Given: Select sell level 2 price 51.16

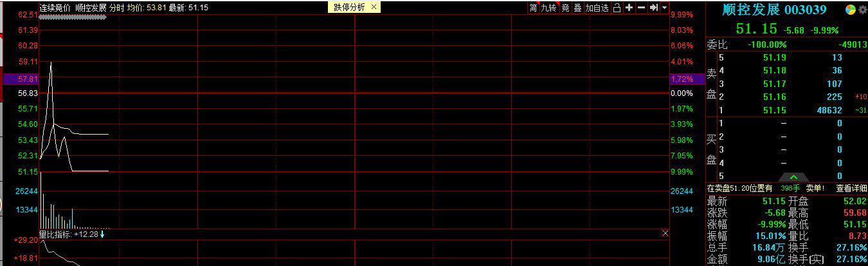Looking at the screenshot, I should (x=774, y=97).
